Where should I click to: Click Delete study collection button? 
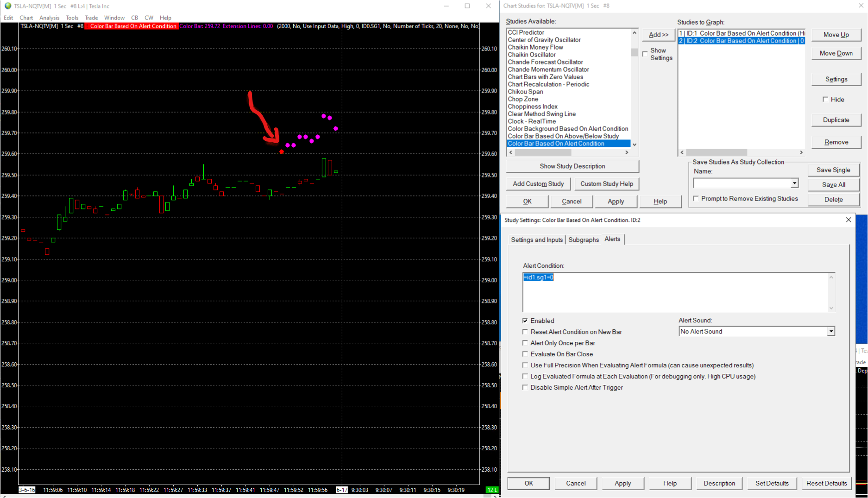(833, 200)
